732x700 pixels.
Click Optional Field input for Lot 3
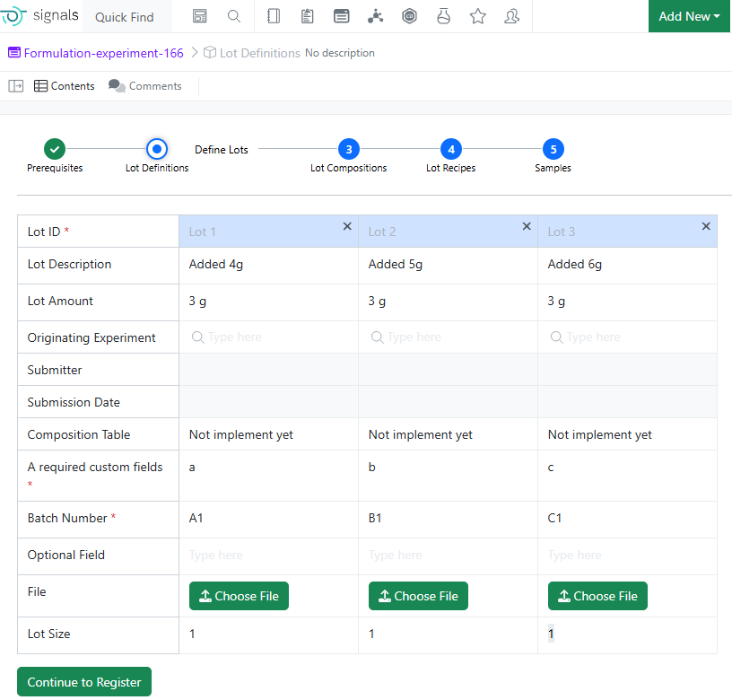coord(627,556)
